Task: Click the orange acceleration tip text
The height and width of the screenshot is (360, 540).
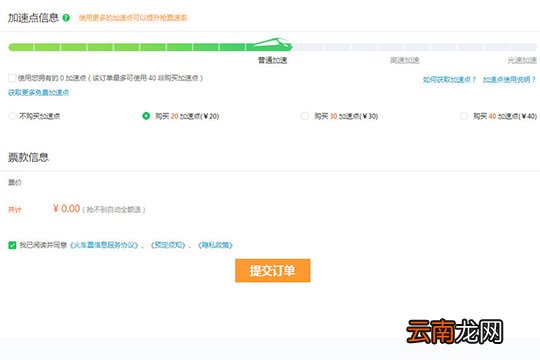Action: coord(133,18)
